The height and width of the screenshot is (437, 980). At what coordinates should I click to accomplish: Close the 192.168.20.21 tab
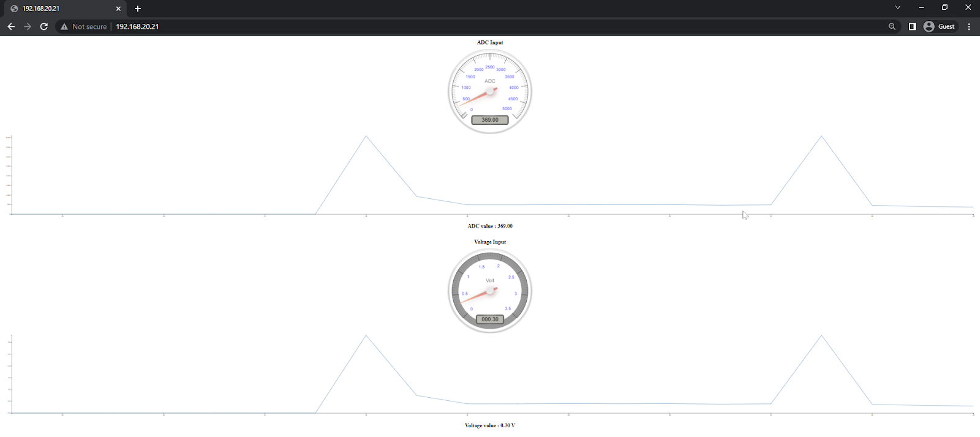click(118, 9)
